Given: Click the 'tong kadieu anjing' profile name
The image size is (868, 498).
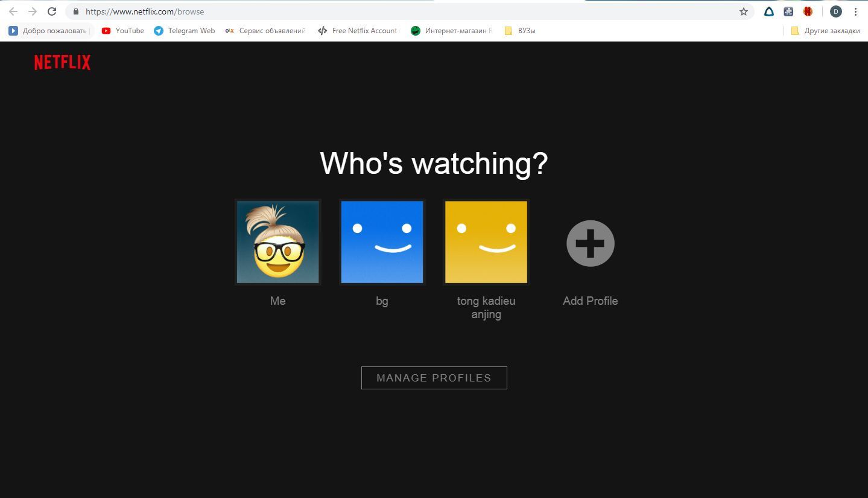Looking at the screenshot, I should (x=486, y=307).
